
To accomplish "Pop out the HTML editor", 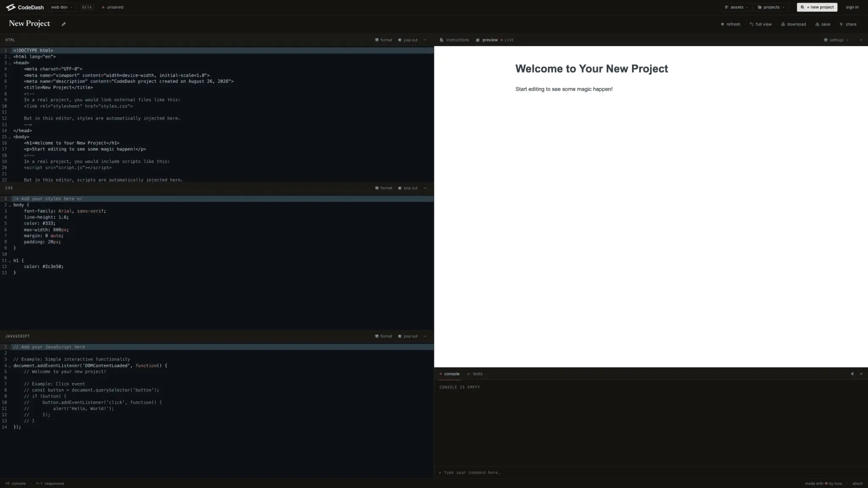I will point(408,40).
